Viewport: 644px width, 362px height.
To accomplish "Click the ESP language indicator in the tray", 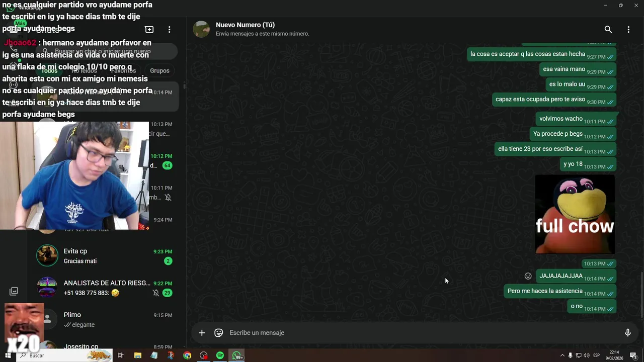I will click(x=597, y=355).
